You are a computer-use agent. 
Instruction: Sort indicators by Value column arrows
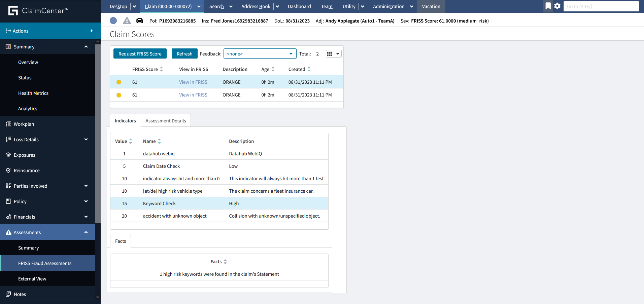(131, 141)
